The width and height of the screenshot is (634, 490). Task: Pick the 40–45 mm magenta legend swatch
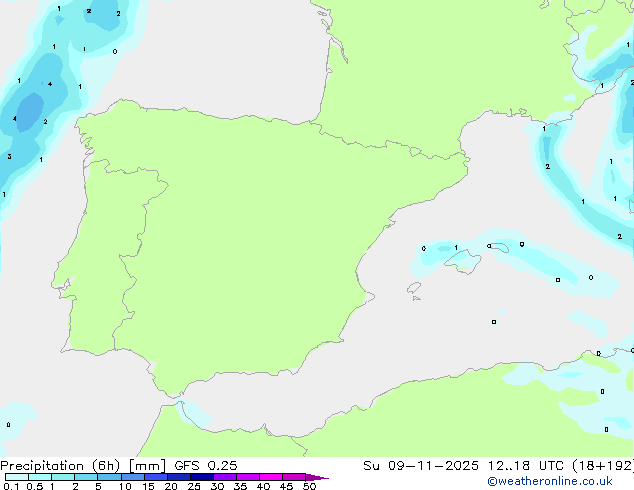[x=271, y=477]
